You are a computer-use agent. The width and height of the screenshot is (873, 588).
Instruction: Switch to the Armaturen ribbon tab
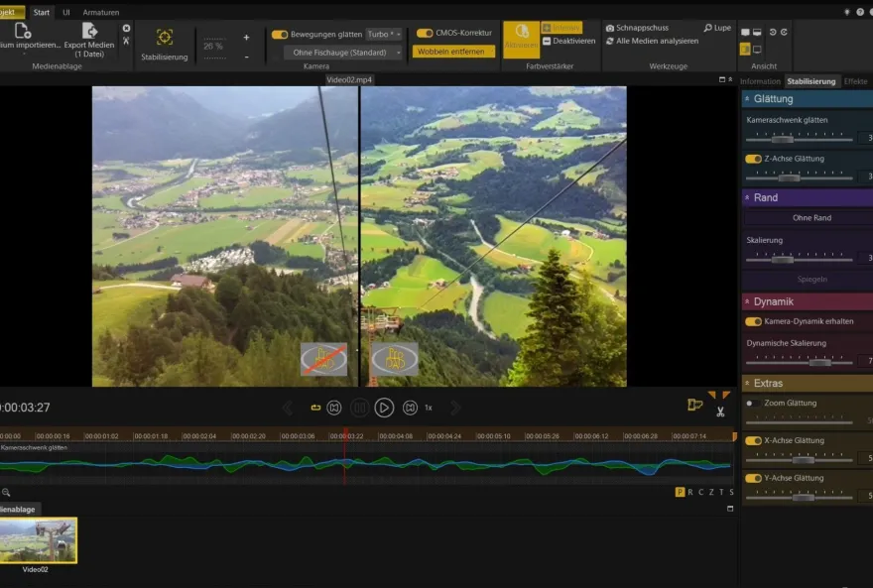101,12
